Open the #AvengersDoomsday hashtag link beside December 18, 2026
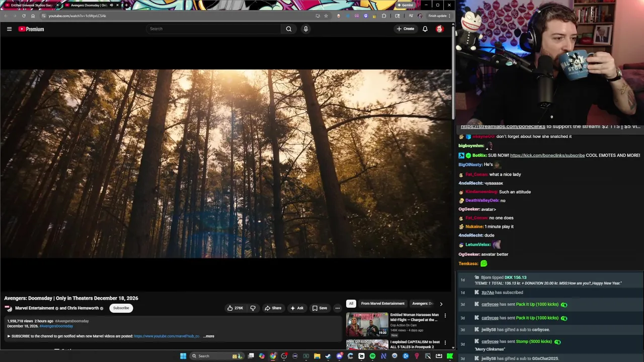The width and height of the screenshot is (644, 362). 56,326
